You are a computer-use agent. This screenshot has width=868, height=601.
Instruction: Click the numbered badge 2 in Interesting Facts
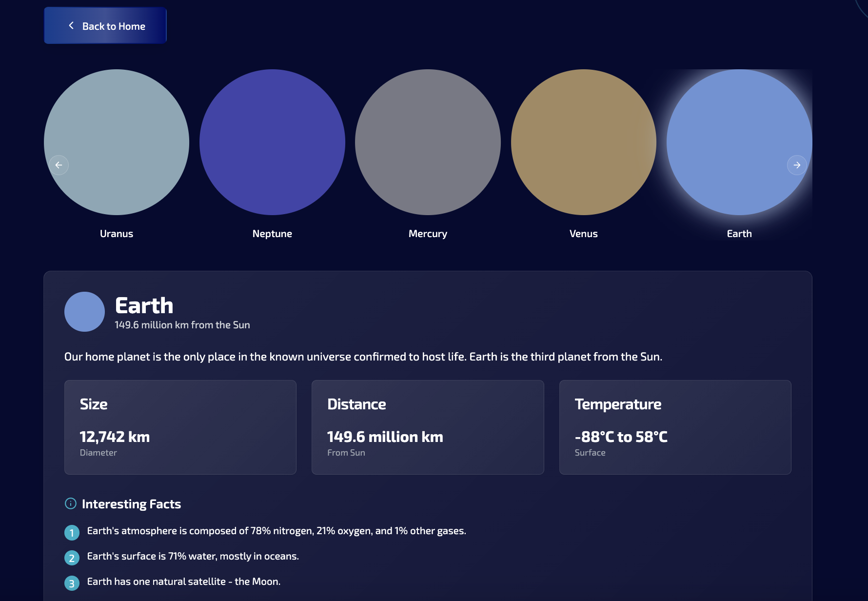click(x=72, y=558)
